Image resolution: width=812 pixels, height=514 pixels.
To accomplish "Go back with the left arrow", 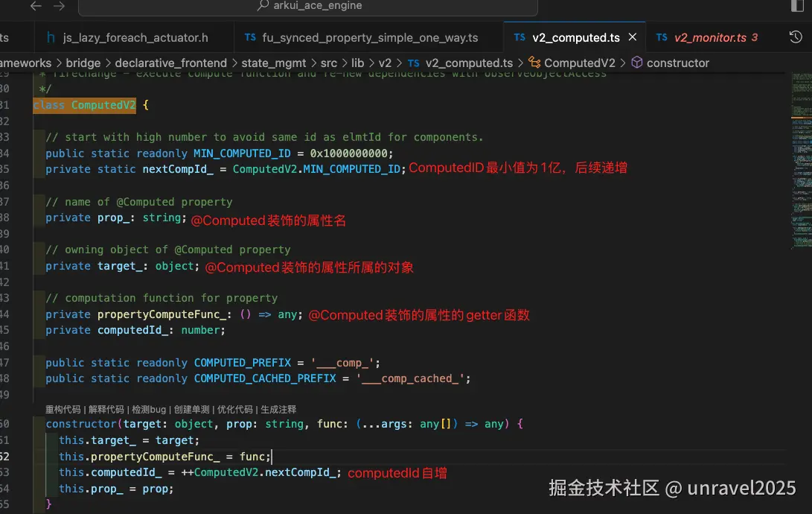I will coord(36,6).
